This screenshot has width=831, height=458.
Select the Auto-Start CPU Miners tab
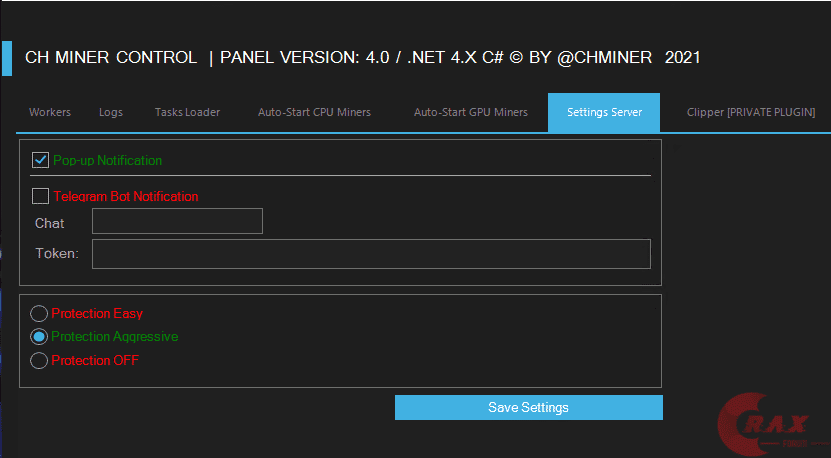[x=314, y=112]
